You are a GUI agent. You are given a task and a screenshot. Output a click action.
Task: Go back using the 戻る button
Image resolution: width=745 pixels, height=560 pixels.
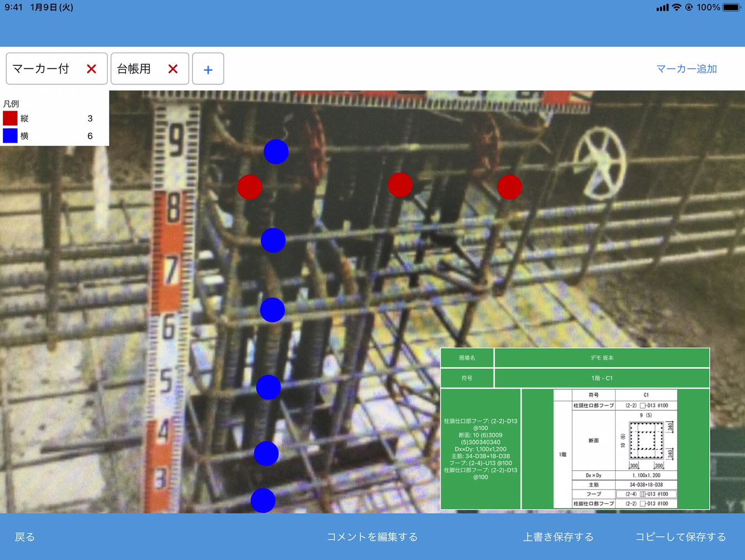tap(24, 537)
